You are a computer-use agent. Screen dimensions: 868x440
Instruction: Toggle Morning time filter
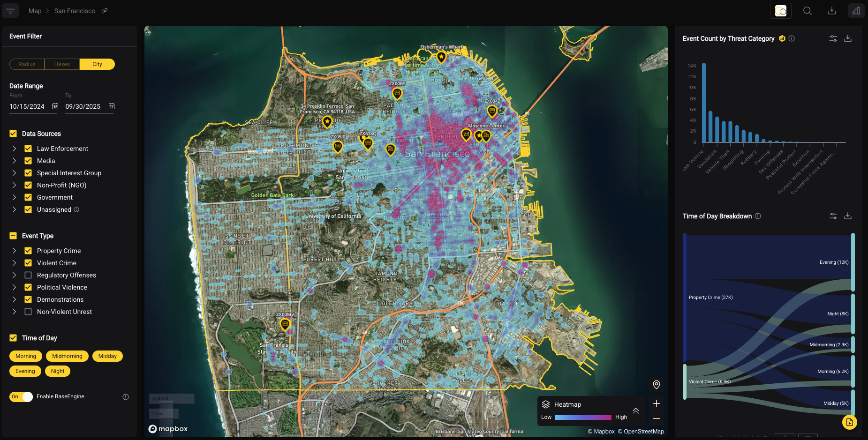[26, 356]
